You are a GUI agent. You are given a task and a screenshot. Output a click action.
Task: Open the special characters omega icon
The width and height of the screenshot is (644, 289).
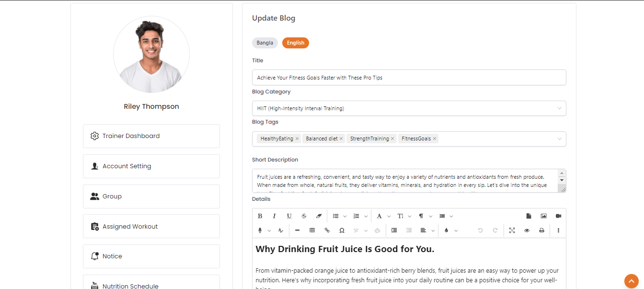(342, 231)
